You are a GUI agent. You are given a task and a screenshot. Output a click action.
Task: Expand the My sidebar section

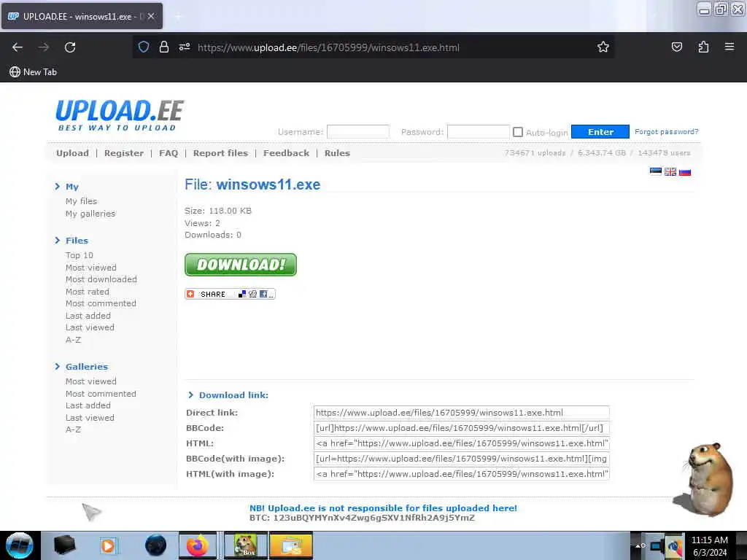point(72,187)
